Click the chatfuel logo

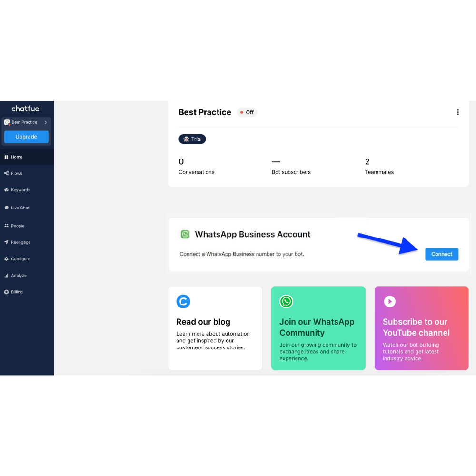pos(26,109)
